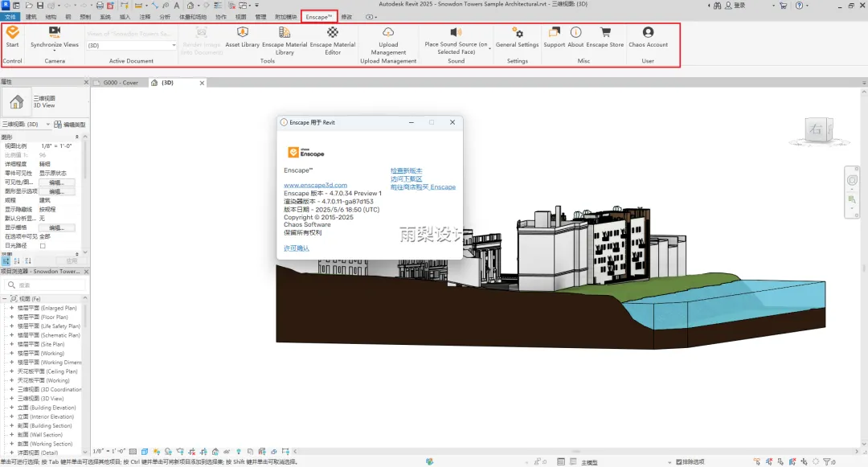Click the Save icon in quick access toolbar

(40, 6)
